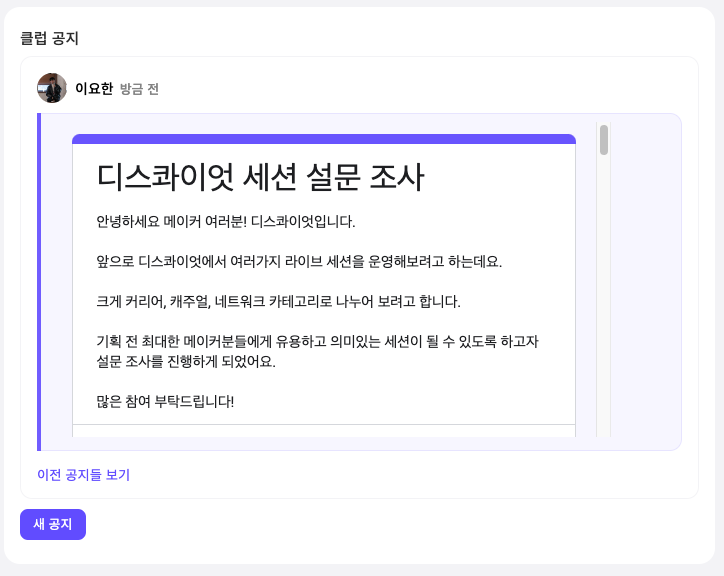The width and height of the screenshot is (724, 576).
Task: Click the lavender area right of the scrollbar
Action: click(x=646, y=282)
